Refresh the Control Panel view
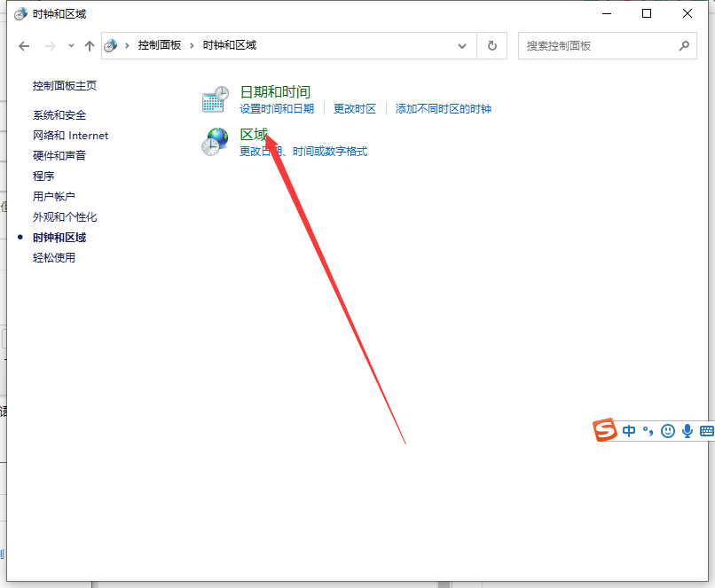Screen dimensions: 715x588 491,45
